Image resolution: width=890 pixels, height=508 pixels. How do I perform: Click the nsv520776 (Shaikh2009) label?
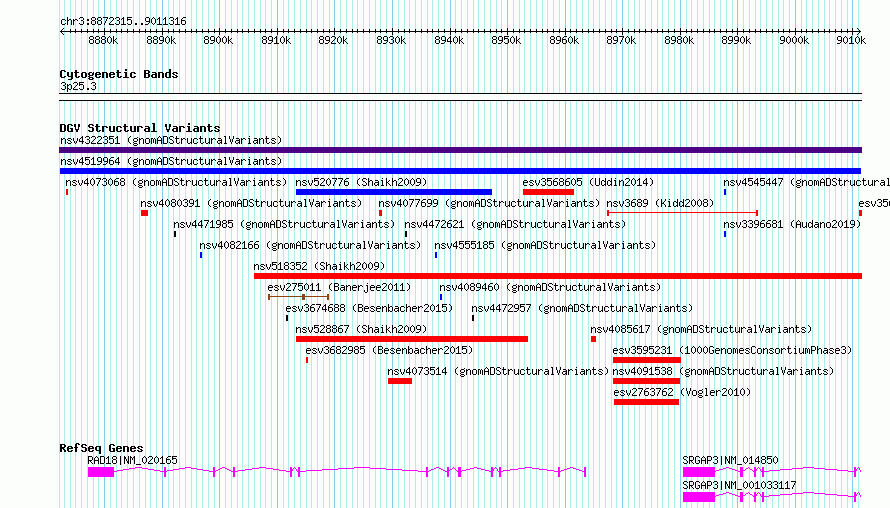point(361,182)
